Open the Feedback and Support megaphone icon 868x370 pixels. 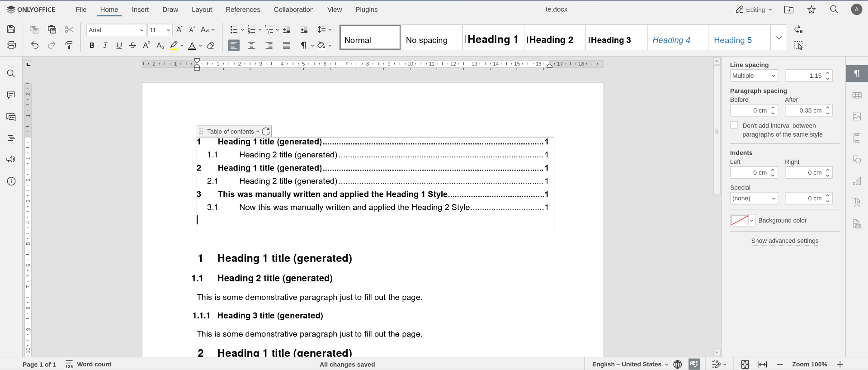11,159
